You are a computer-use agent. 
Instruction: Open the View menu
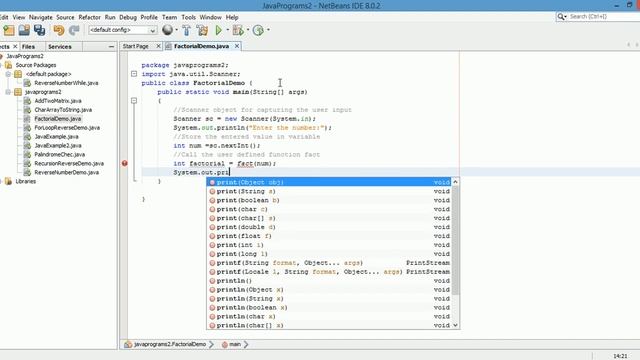[19, 17]
